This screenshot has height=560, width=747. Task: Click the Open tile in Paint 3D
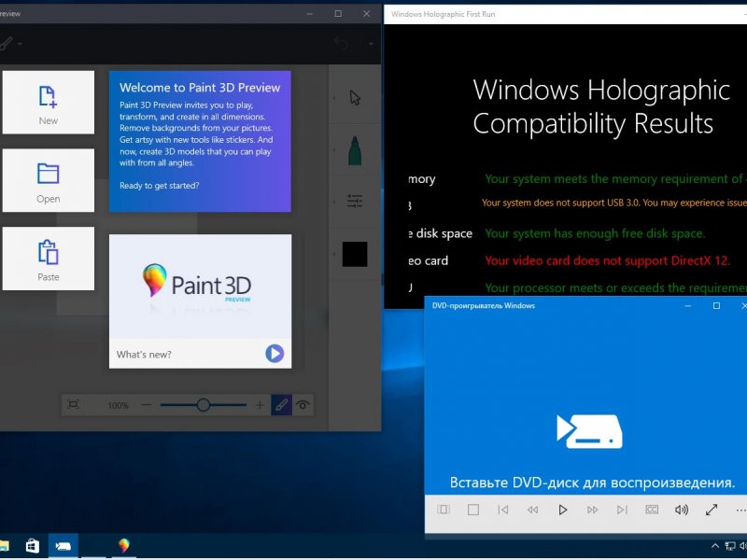coord(49,180)
